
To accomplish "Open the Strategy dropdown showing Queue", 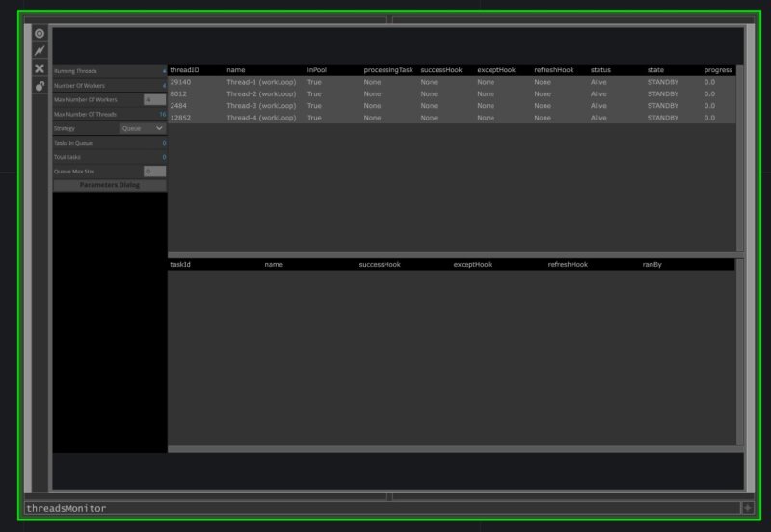I will pyautogui.click(x=142, y=128).
